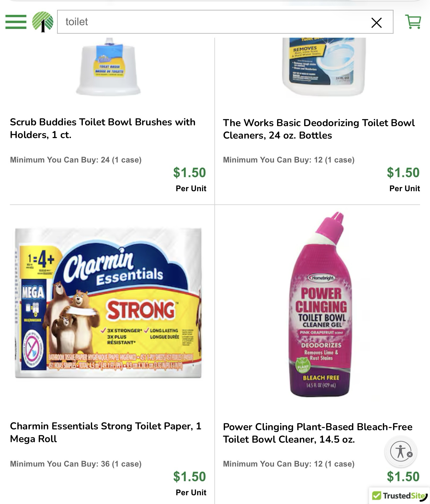Open the hamburger navigation menu
430x504 pixels.
tap(16, 22)
